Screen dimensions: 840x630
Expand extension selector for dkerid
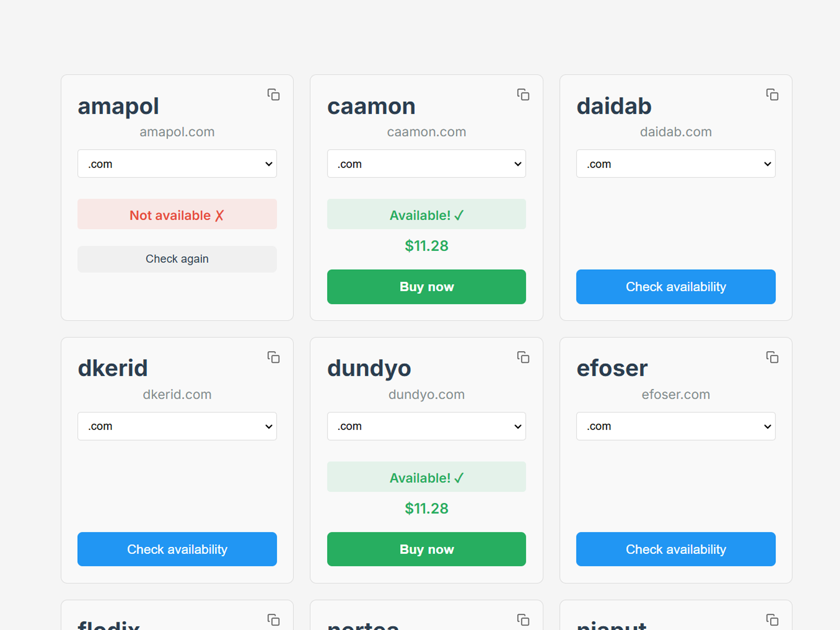[177, 426]
